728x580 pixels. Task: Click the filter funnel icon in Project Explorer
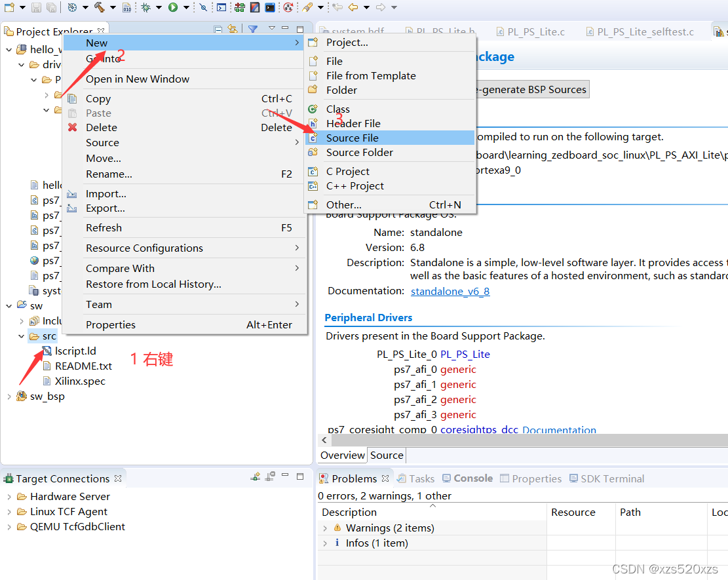click(252, 29)
